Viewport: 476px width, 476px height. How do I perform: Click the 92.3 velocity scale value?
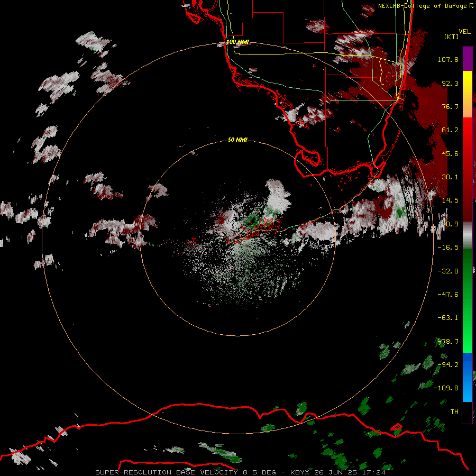coord(450,83)
